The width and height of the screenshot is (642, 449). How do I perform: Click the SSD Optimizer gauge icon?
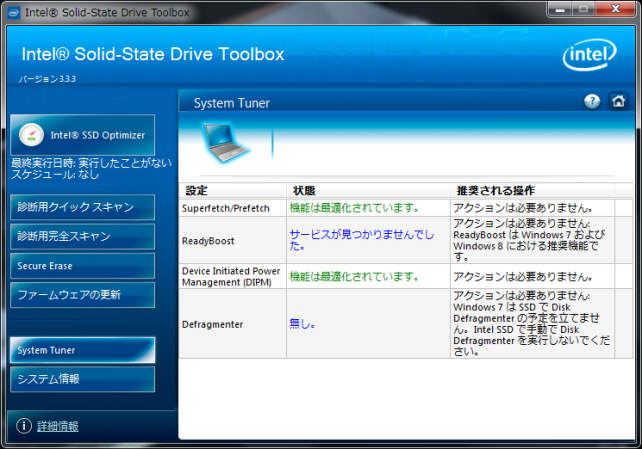[31, 135]
